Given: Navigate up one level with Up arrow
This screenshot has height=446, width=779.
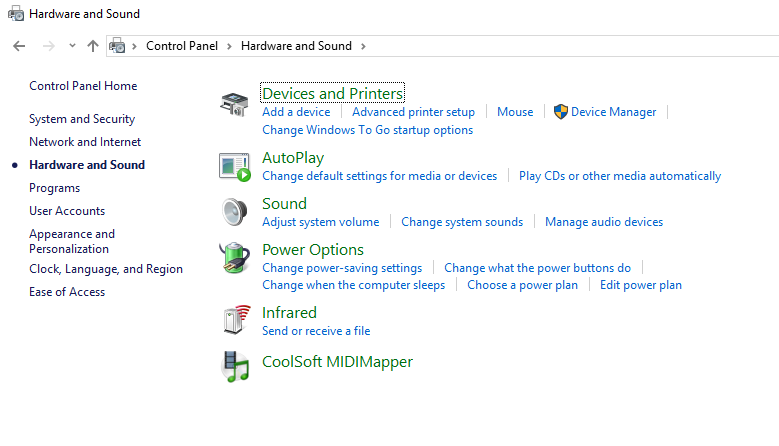Looking at the screenshot, I should [x=93, y=46].
